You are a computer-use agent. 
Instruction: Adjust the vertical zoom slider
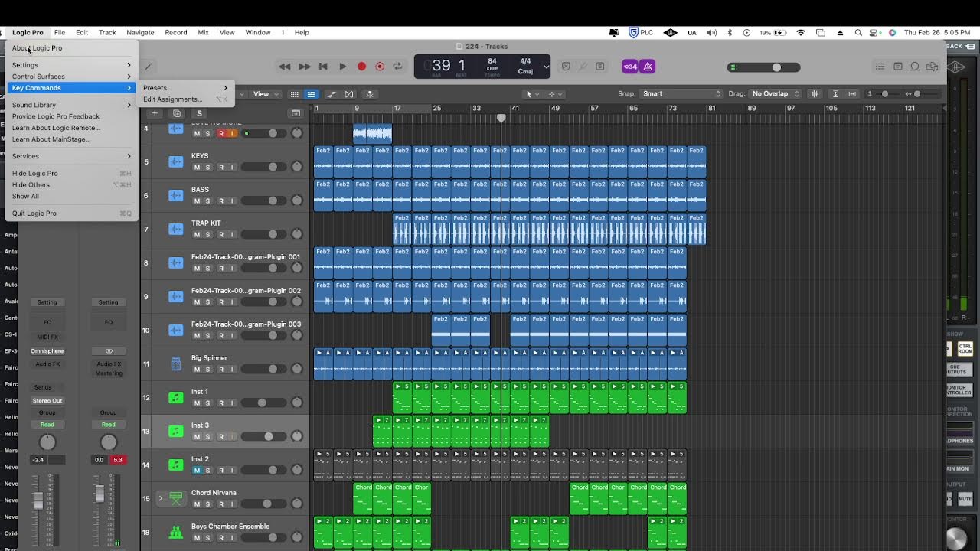[x=887, y=94]
